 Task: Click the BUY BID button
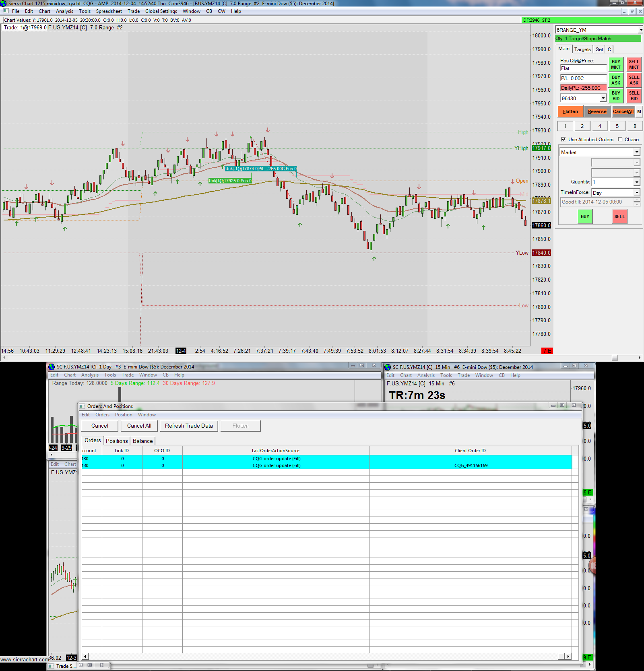pos(616,96)
